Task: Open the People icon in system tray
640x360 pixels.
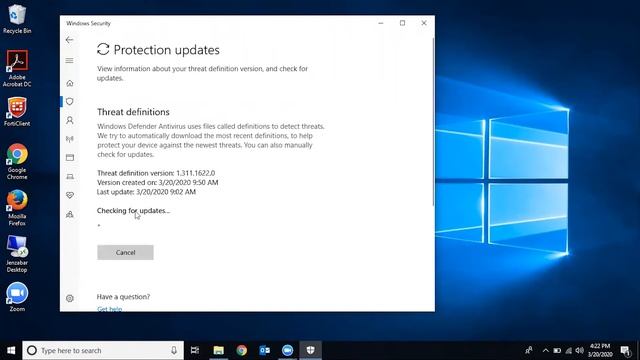Action: (x=529, y=350)
